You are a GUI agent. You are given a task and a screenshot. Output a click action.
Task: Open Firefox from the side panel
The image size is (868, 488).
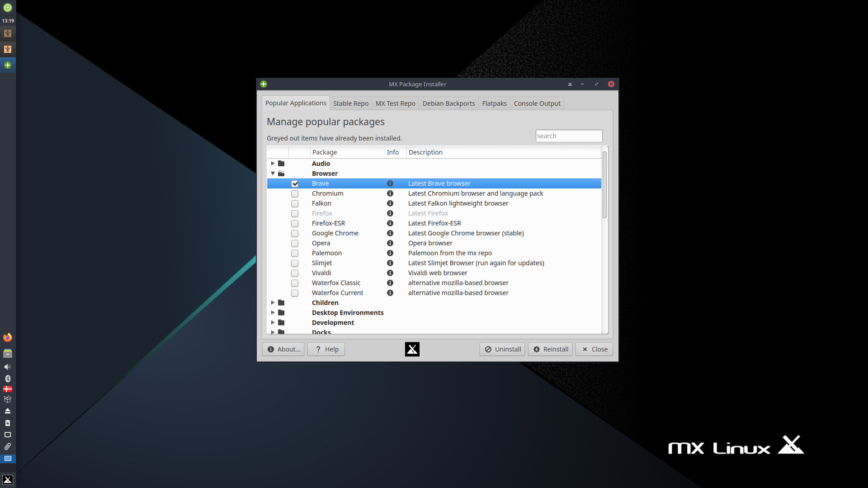(x=7, y=337)
